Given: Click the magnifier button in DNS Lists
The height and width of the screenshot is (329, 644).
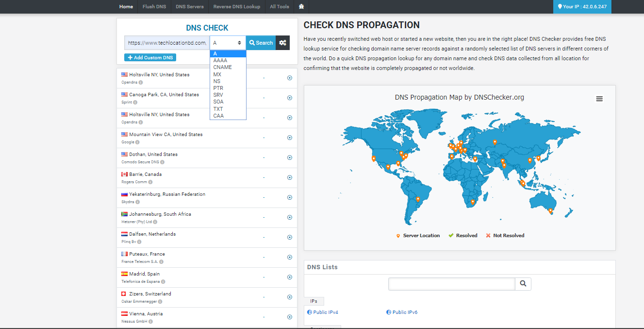Looking at the screenshot, I should [523, 284].
